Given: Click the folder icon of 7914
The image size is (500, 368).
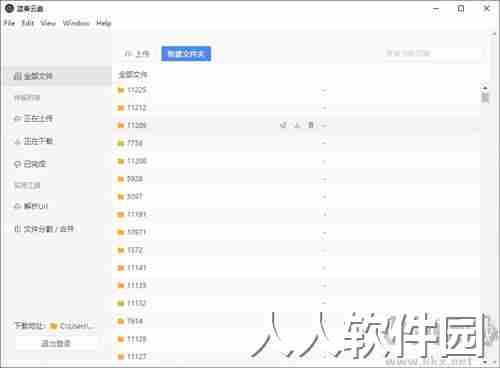Looking at the screenshot, I should (x=121, y=321).
